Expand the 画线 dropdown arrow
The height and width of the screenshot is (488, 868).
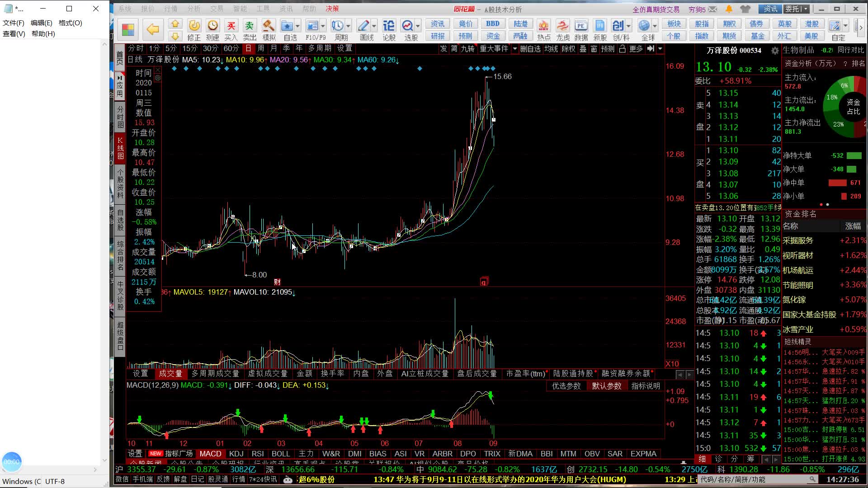click(x=374, y=26)
